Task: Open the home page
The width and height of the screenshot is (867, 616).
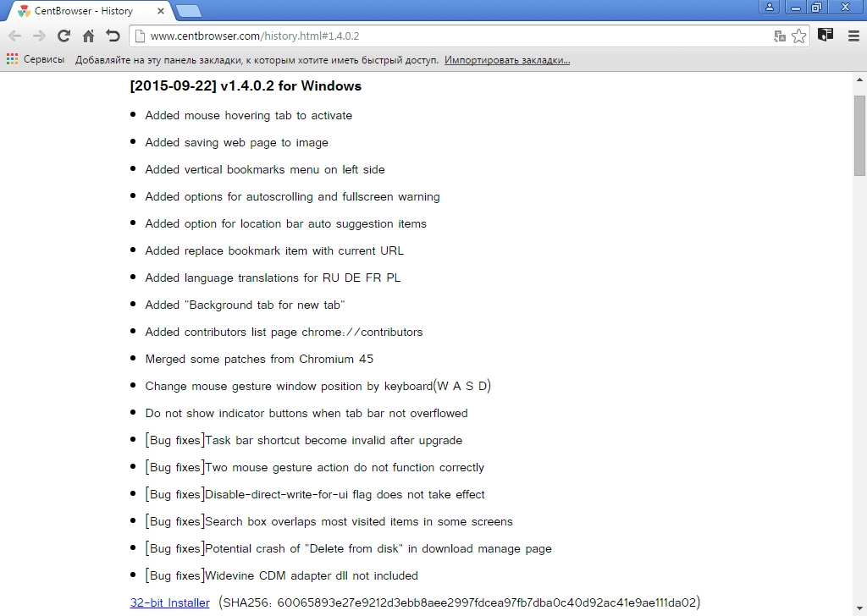Action: (x=88, y=36)
